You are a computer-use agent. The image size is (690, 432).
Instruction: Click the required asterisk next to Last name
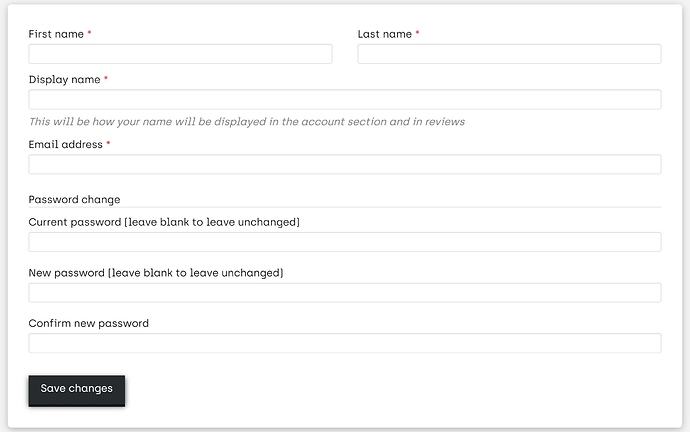(x=417, y=34)
